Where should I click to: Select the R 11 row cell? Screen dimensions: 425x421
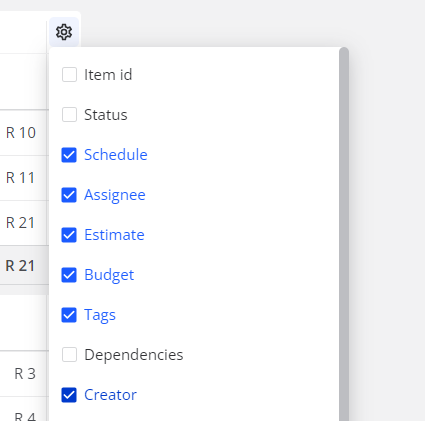(x=21, y=178)
